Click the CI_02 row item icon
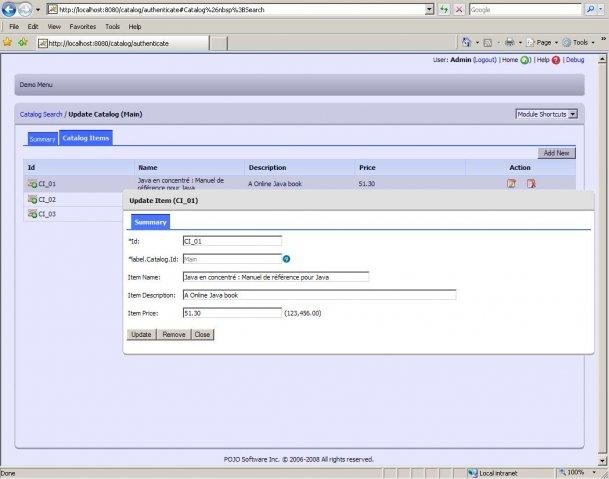 pyautogui.click(x=32, y=199)
